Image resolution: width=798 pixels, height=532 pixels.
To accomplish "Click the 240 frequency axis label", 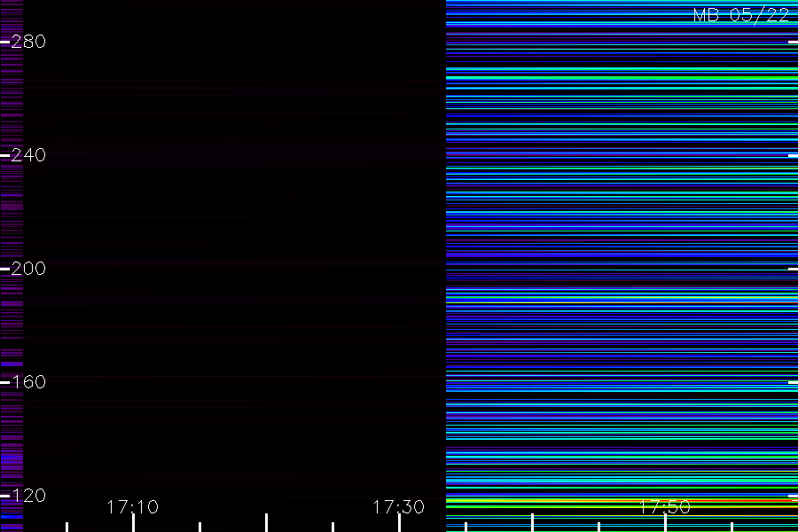I will (28, 155).
